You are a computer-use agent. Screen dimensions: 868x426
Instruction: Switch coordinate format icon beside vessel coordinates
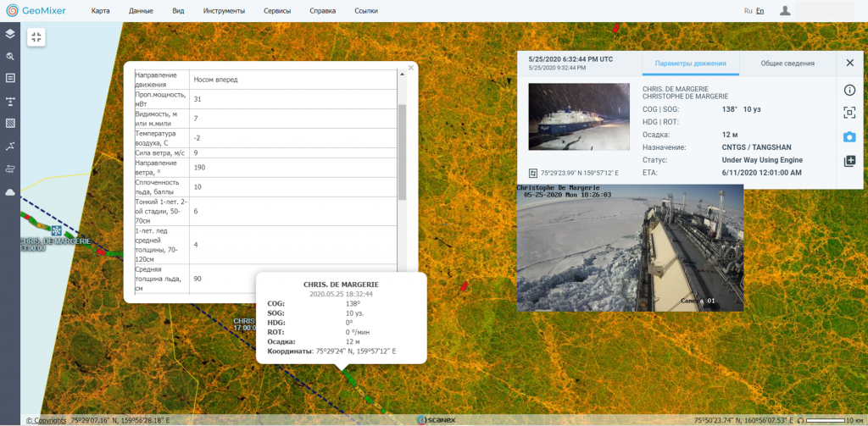(x=533, y=173)
